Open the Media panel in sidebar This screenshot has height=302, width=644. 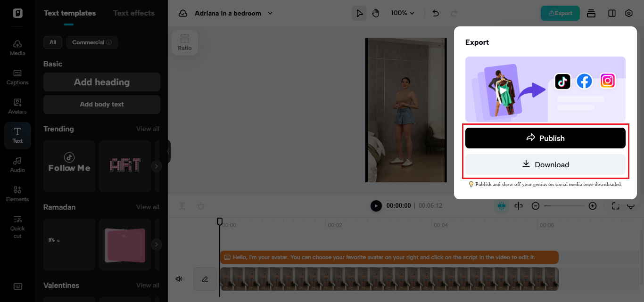point(17,48)
